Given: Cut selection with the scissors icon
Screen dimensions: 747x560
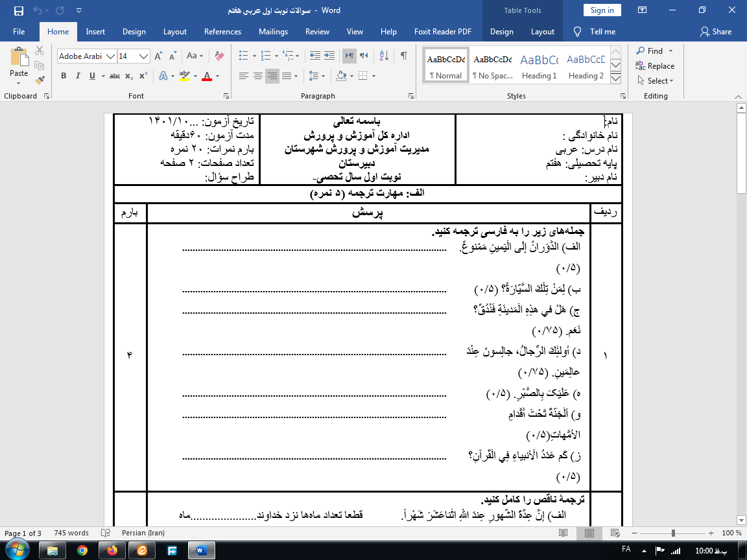Looking at the screenshot, I should 40,51.
